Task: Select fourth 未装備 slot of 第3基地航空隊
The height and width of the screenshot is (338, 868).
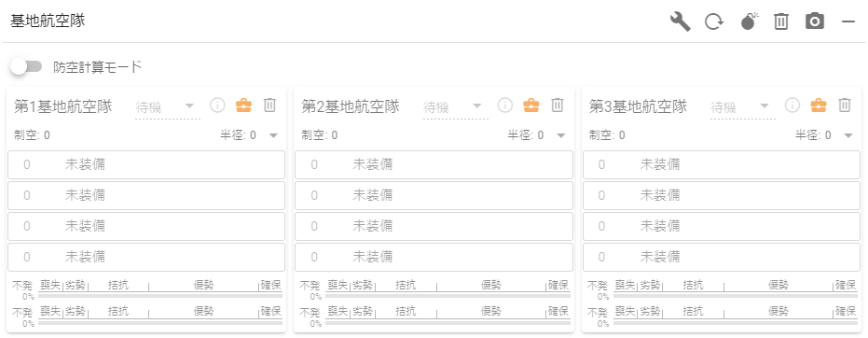Action: click(722, 257)
